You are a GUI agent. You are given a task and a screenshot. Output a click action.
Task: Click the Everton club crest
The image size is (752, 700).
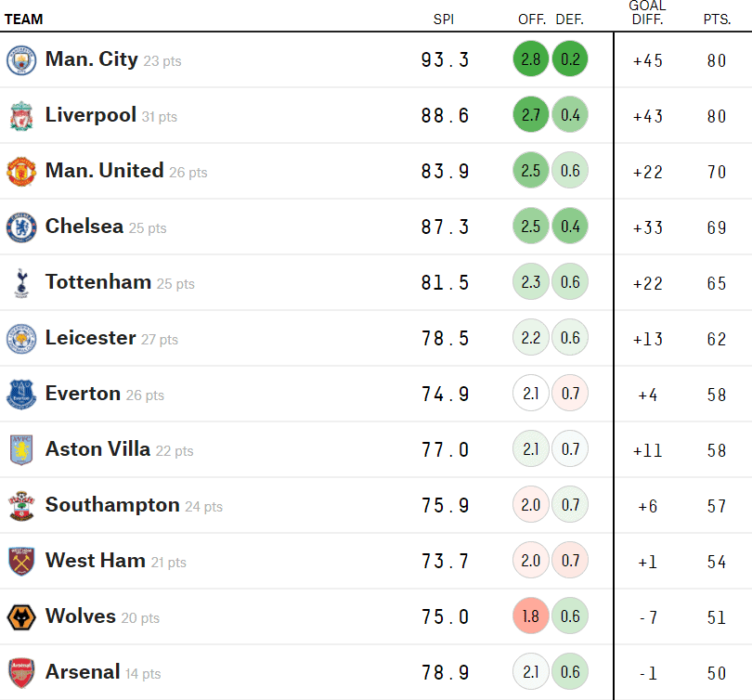pos(21,395)
